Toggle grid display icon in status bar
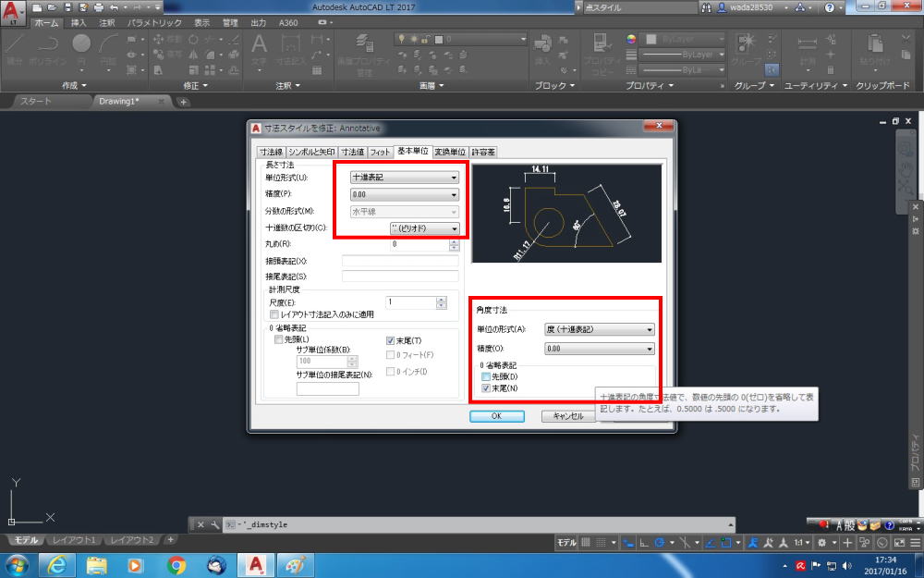924x578 pixels. pyautogui.click(x=586, y=543)
